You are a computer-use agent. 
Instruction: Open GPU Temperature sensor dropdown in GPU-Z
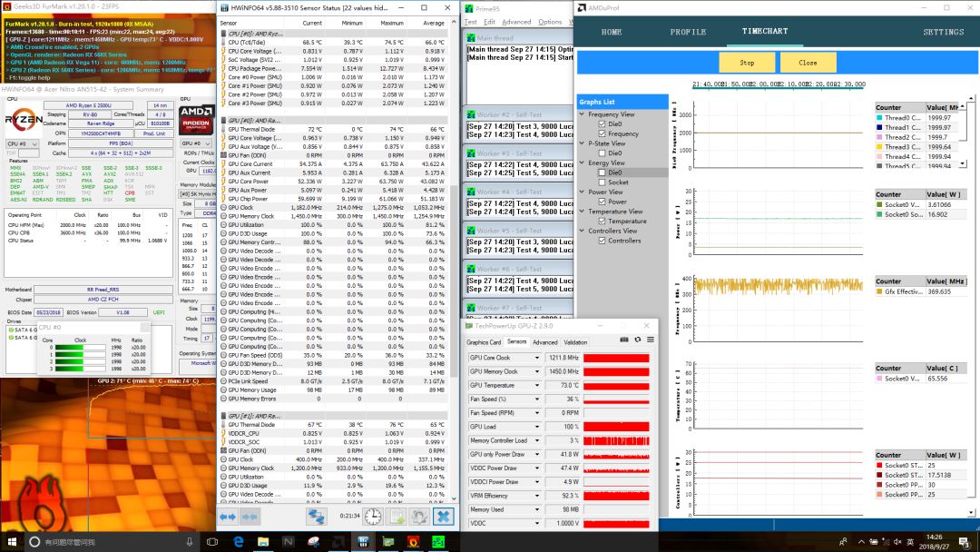(x=536, y=385)
